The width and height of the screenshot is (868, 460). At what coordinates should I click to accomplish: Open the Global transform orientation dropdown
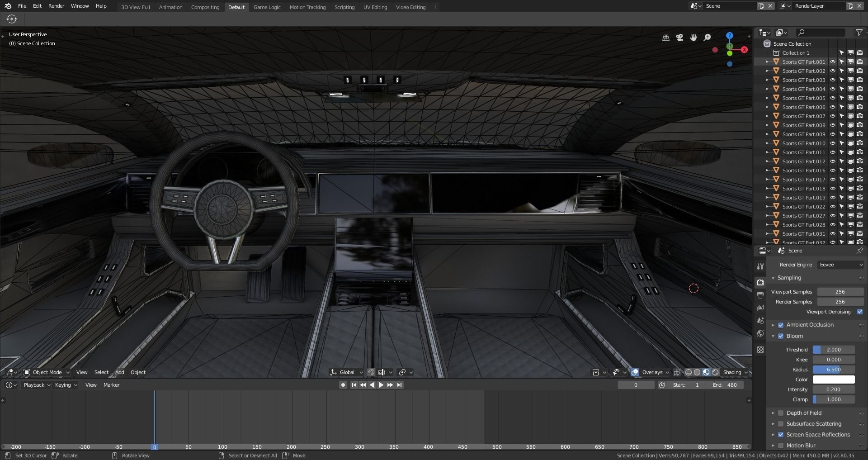click(x=347, y=372)
